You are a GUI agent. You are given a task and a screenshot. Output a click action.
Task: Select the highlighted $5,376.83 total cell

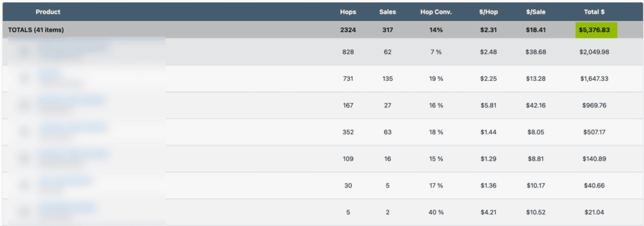point(596,30)
